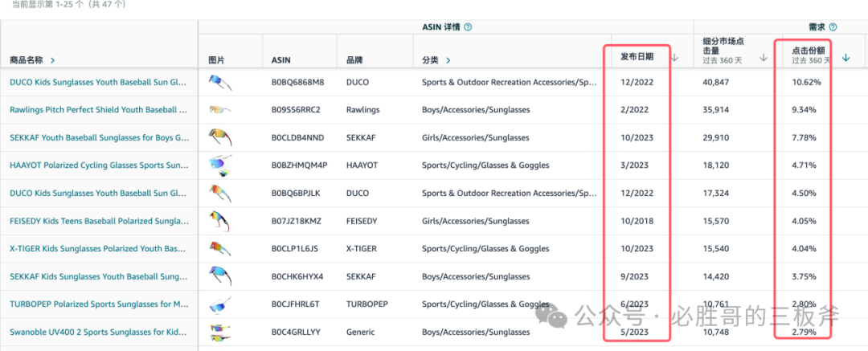Open FEISEDY Kids Teens Baseball link

[99, 221]
